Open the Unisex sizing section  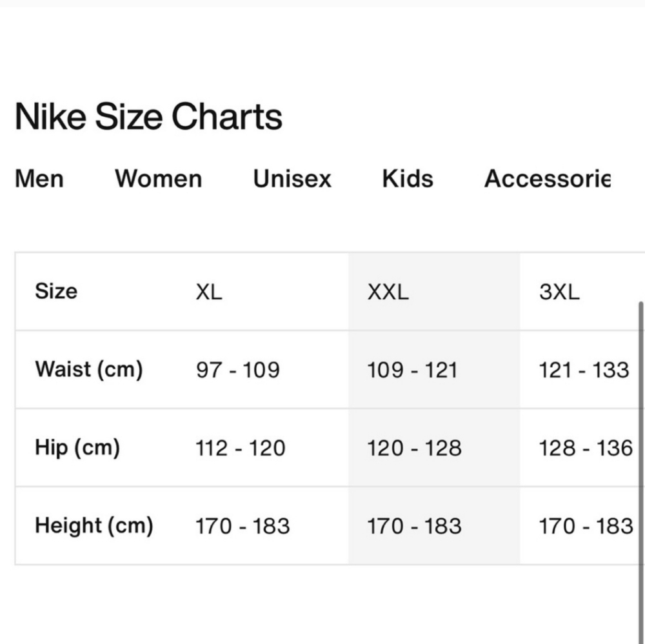tap(292, 179)
